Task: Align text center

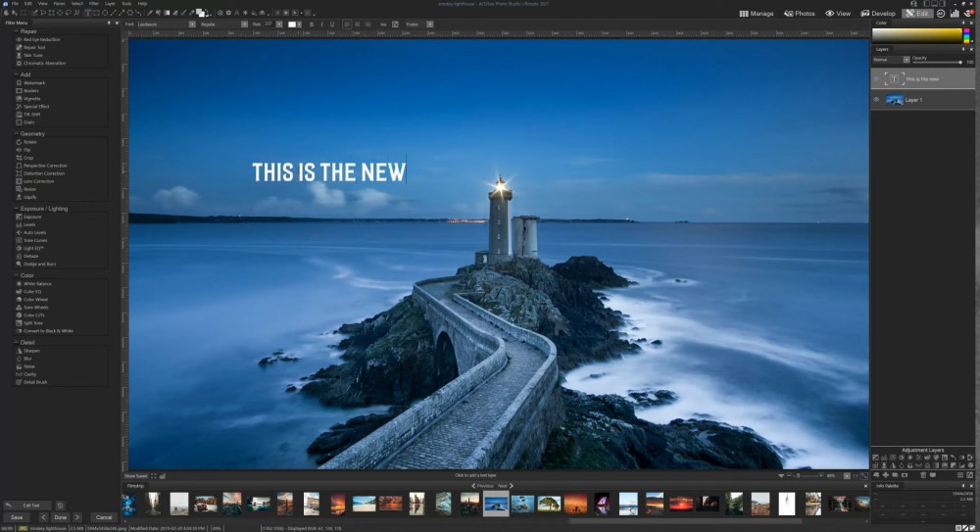Action: pos(358,24)
